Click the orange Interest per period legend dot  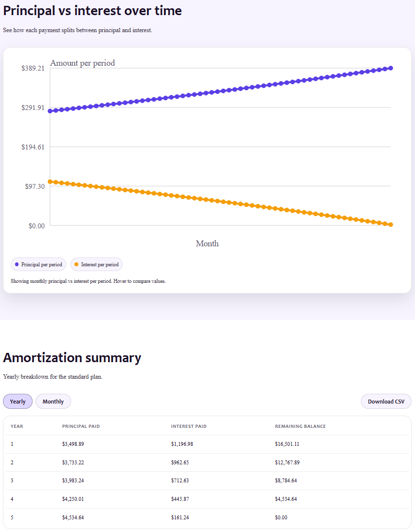point(76,264)
